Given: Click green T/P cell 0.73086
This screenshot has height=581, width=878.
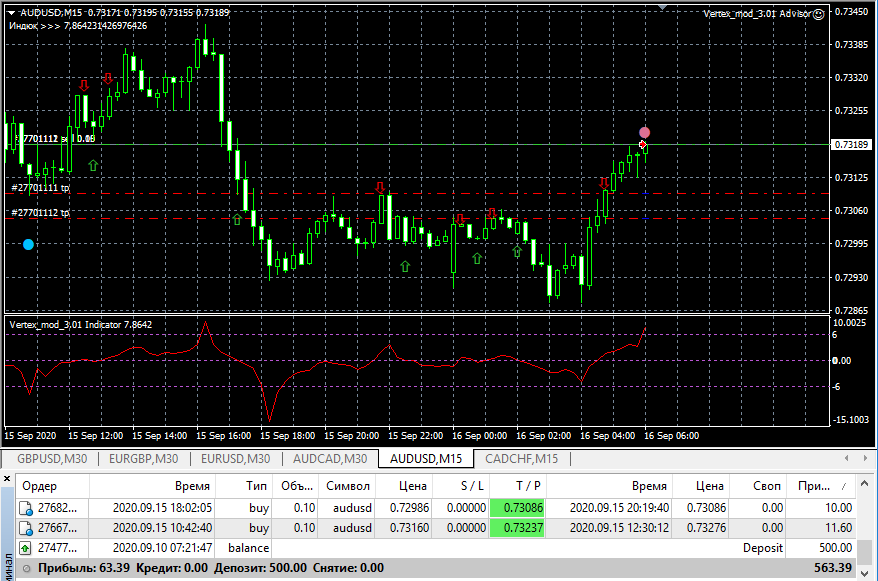Looking at the screenshot, I should coord(516,507).
